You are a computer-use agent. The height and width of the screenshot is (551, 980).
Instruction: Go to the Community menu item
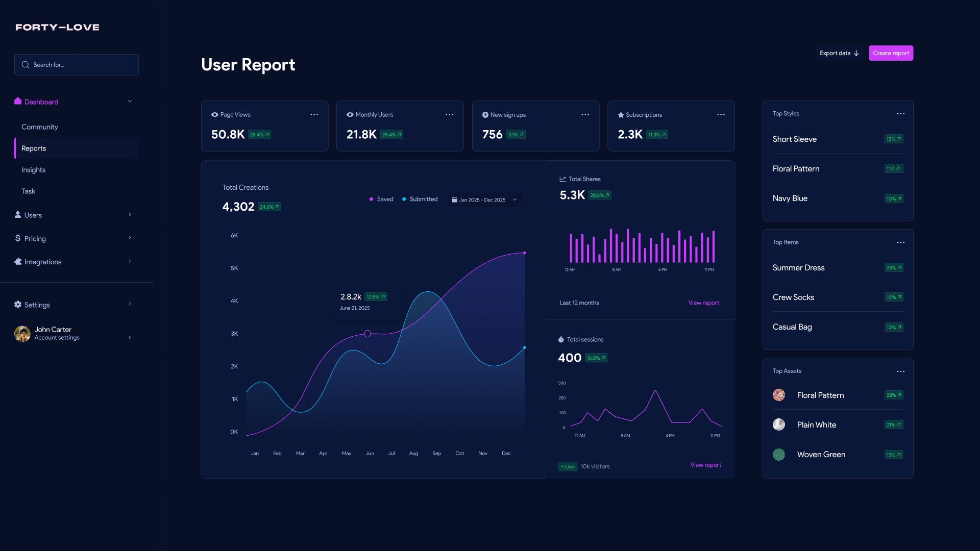(40, 127)
